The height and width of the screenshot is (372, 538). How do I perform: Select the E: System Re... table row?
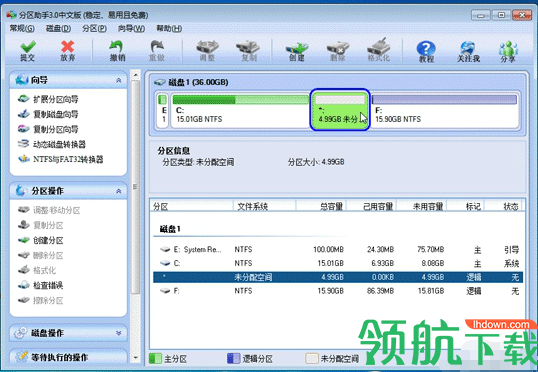coord(338,249)
